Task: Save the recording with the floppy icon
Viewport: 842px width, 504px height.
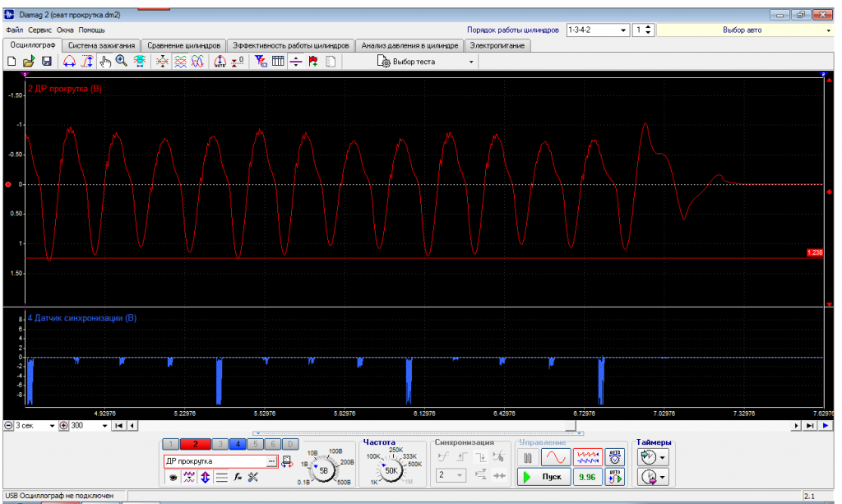Action: pyautogui.click(x=47, y=62)
